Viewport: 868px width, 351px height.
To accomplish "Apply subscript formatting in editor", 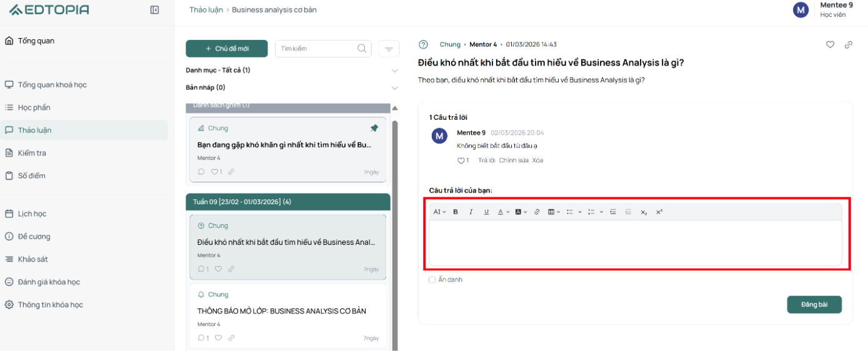I will pos(644,212).
